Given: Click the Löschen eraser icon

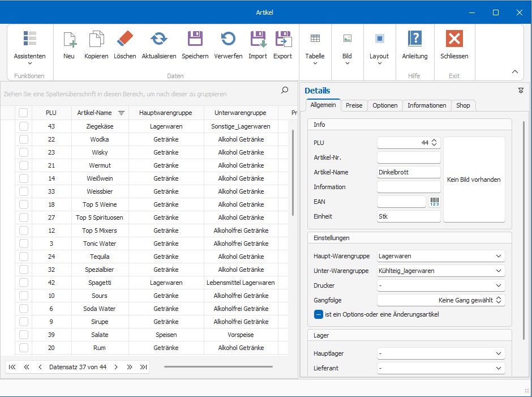Looking at the screenshot, I should tap(125, 40).
